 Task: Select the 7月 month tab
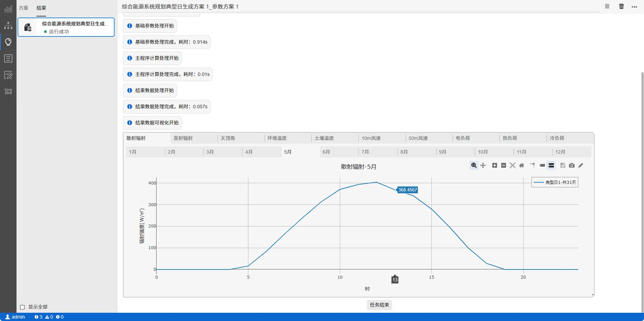(378, 152)
